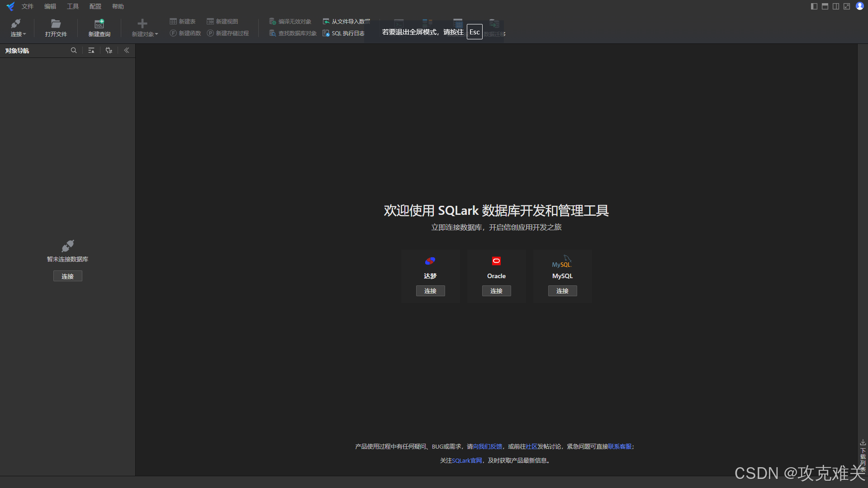Open the user account avatar

(860, 6)
